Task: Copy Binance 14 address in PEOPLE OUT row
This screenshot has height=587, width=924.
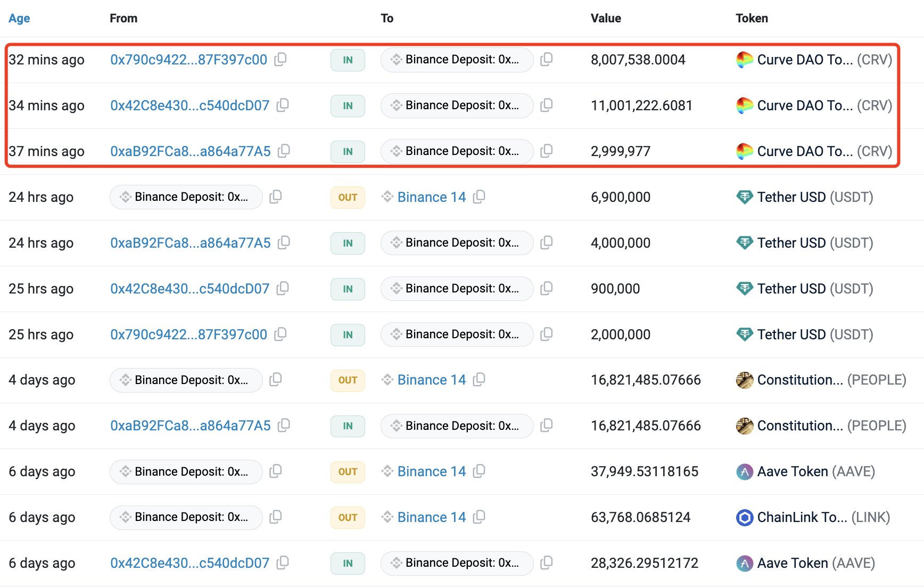Action: pyautogui.click(x=479, y=379)
